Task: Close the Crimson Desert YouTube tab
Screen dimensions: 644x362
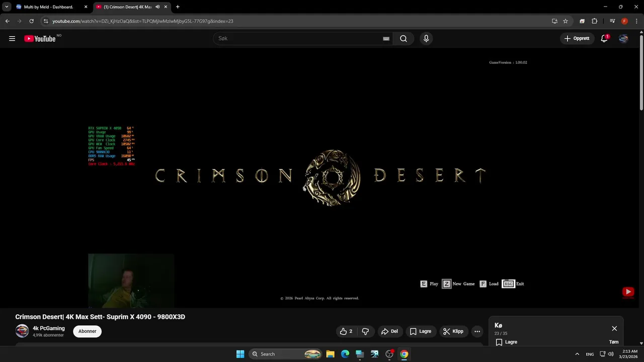Action: (x=166, y=7)
